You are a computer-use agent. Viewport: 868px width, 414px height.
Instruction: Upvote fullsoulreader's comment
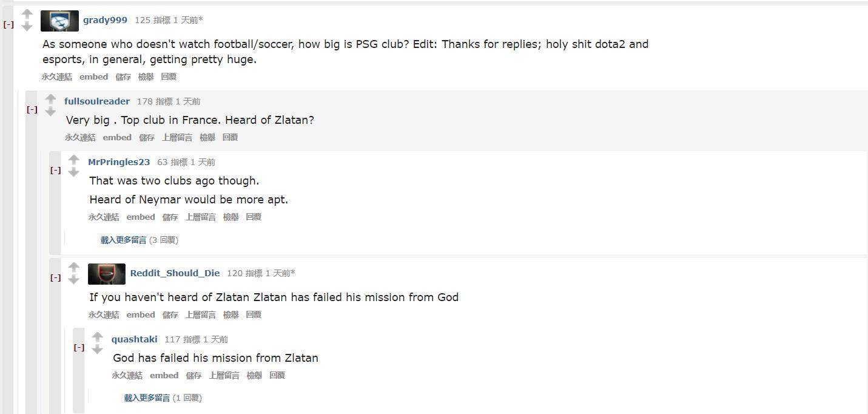click(x=50, y=99)
